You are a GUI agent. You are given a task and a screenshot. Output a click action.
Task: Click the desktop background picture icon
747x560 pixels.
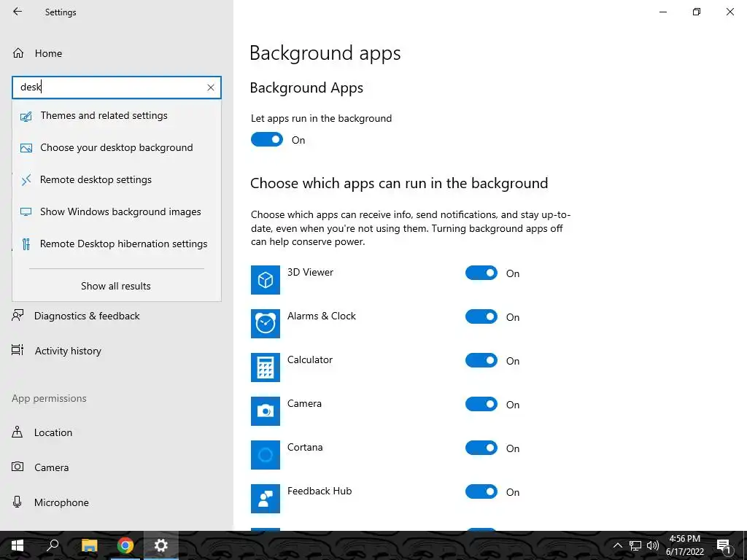point(26,148)
